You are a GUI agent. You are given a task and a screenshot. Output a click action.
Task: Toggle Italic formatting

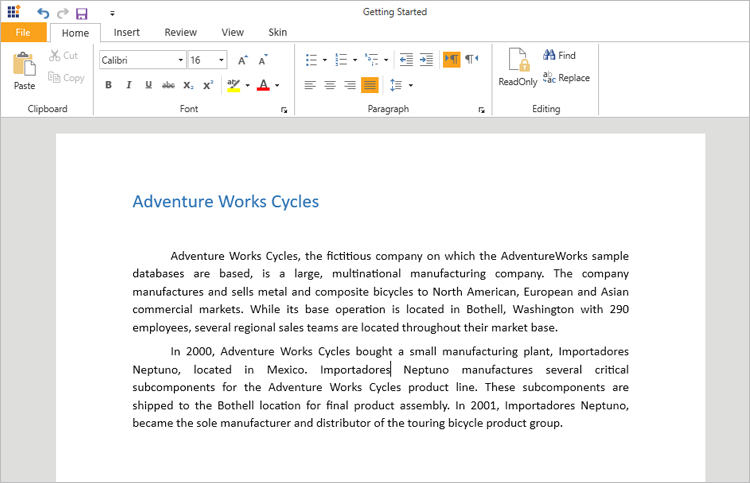pos(129,85)
